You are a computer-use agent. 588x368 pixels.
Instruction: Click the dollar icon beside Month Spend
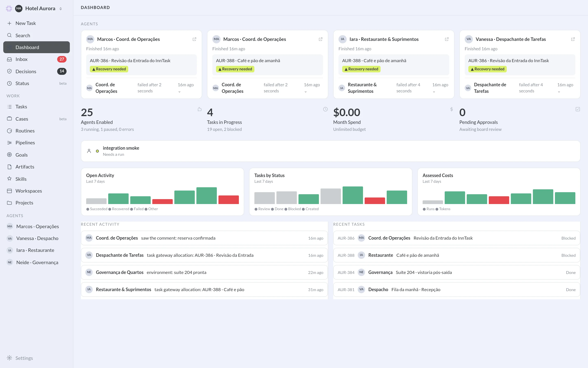coord(451,109)
